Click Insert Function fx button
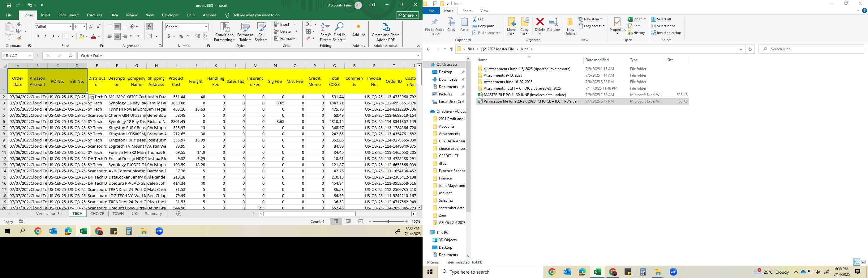 pyautogui.click(x=71, y=56)
